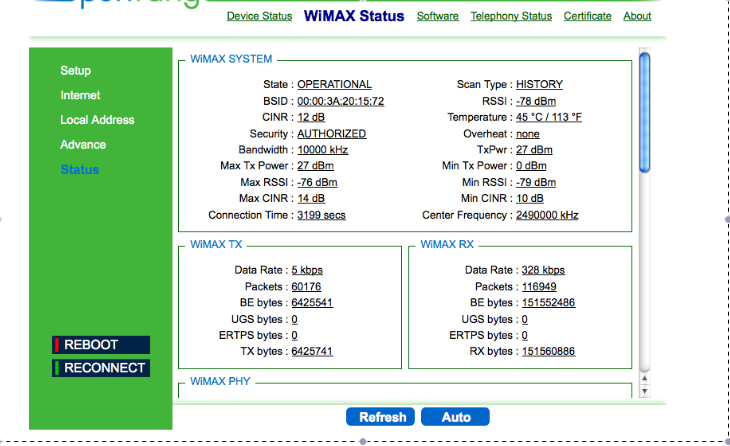The width and height of the screenshot is (730, 446).
Task: Go to the Certificate tab
Action: 587,16
